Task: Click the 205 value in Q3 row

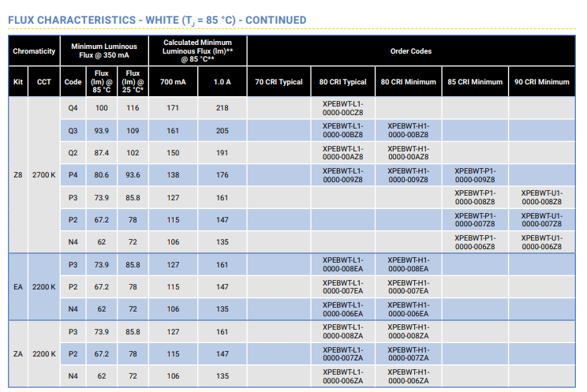Action: pos(222,131)
